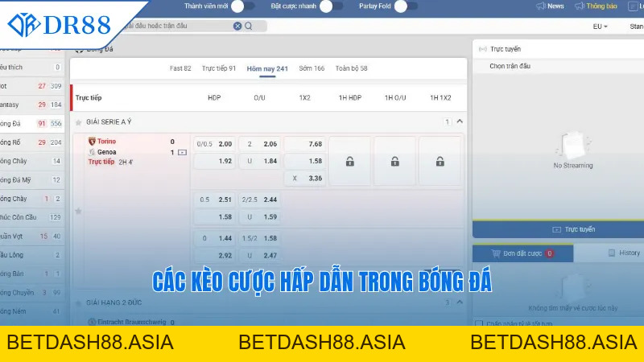Image resolution: width=644 pixels, height=362 pixels.
Task: Bet over 2 at odds 2.06
Action: [260, 144]
